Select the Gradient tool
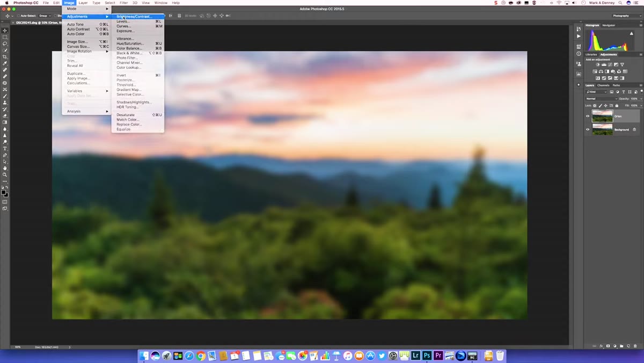The width and height of the screenshot is (644, 363). (5, 122)
